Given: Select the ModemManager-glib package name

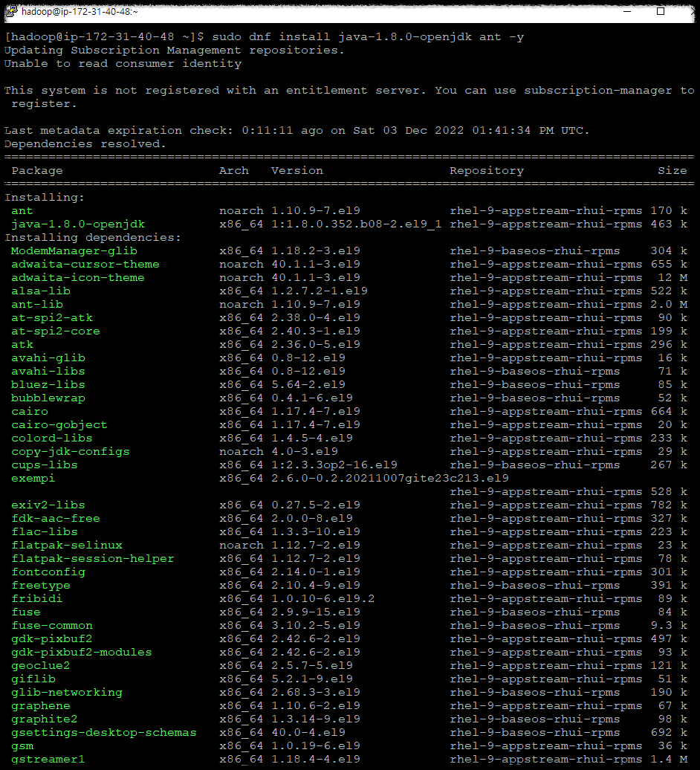Looking at the screenshot, I should tap(74, 250).
